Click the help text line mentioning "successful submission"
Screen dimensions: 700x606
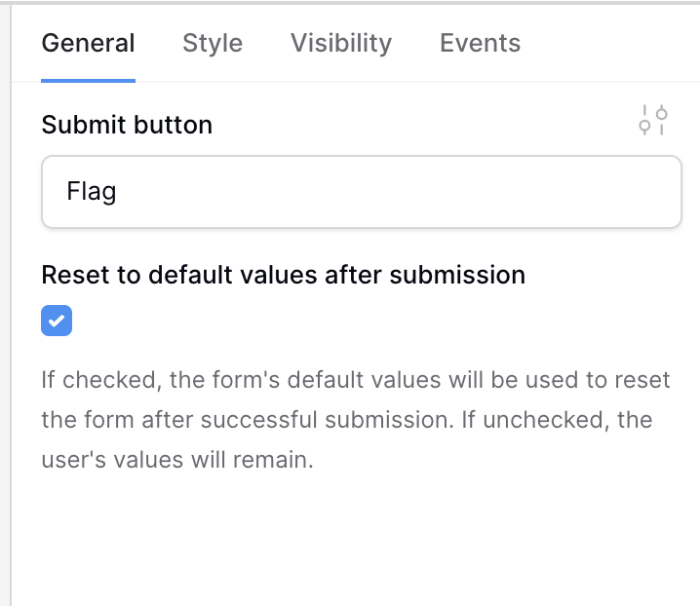click(x=347, y=420)
